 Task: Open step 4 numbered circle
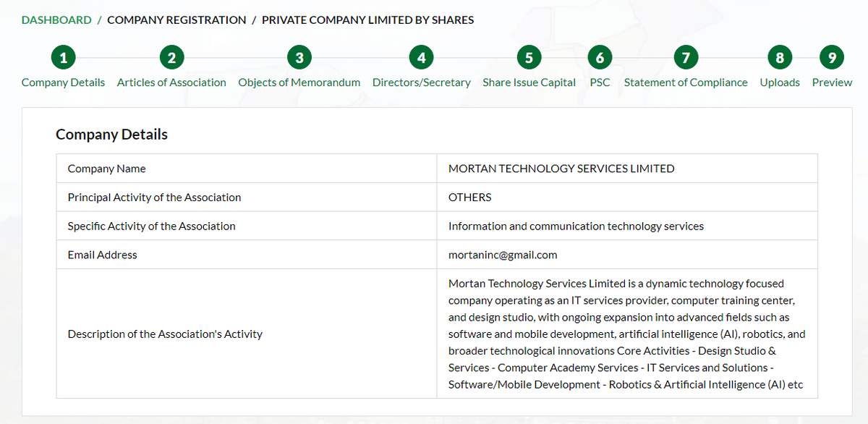coord(421,57)
